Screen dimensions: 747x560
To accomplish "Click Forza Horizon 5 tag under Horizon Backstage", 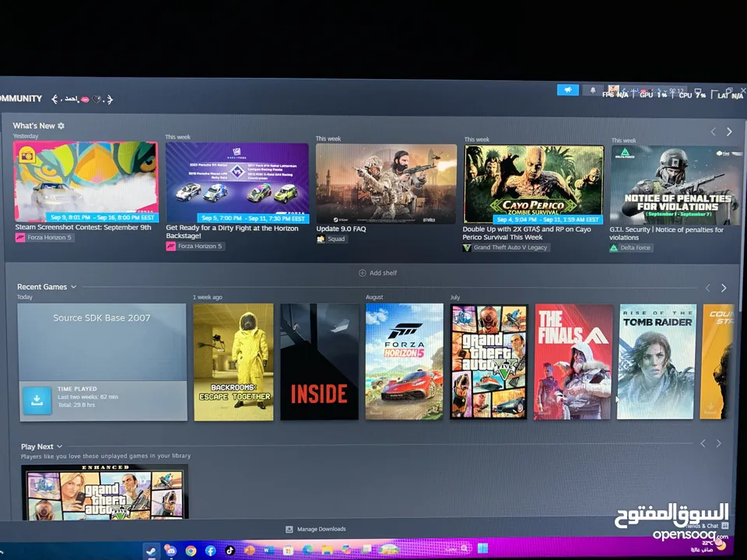I will tap(195, 247).
